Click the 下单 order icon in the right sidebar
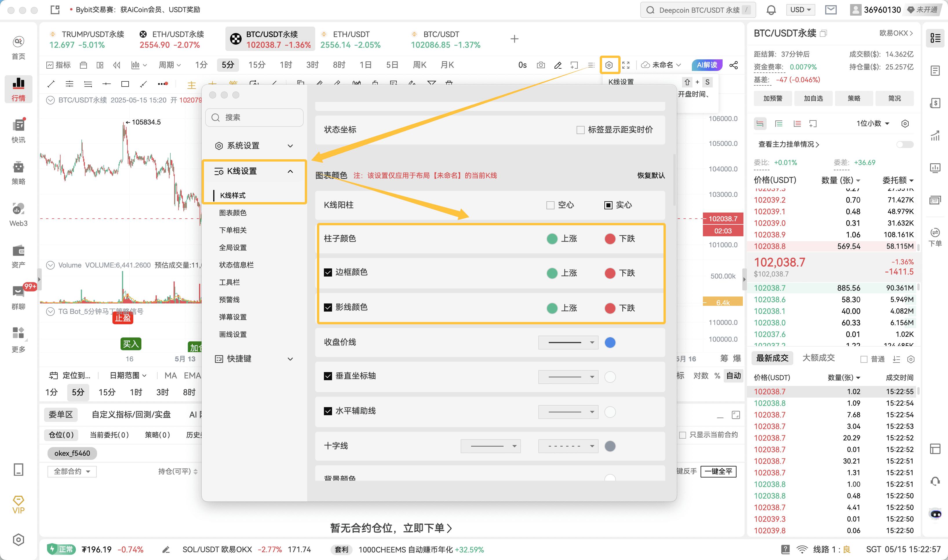Image resolution: width=948 pixels, height=560 pixels. tap(935, 237)
